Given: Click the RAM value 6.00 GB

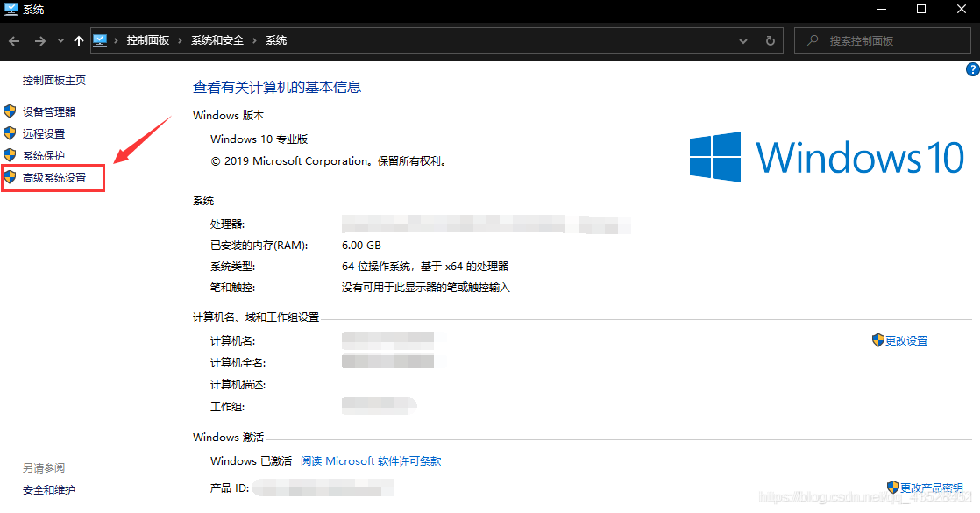Looking at the screenshot, I should coord(361,246).
